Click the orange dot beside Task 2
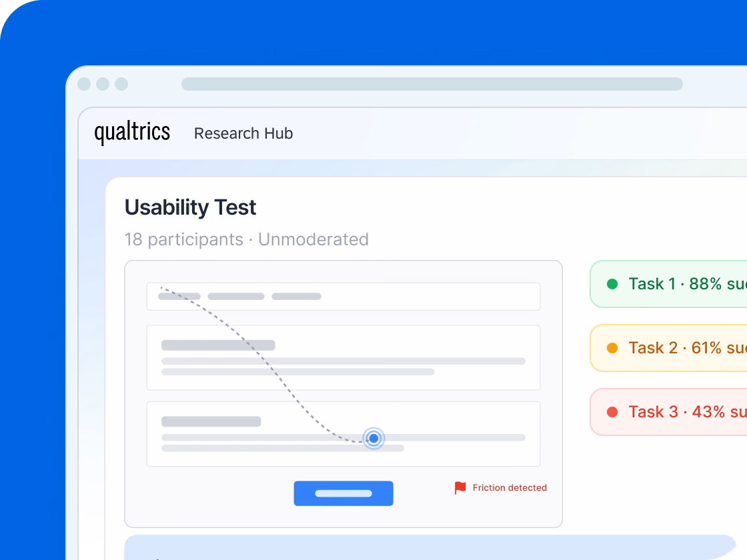This screenshot has height=560, width=747. pos(612,348)
